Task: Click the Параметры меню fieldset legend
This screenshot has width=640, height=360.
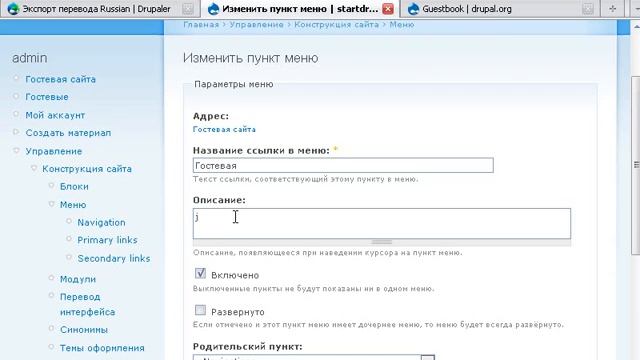Action: (x=233, y=84)
